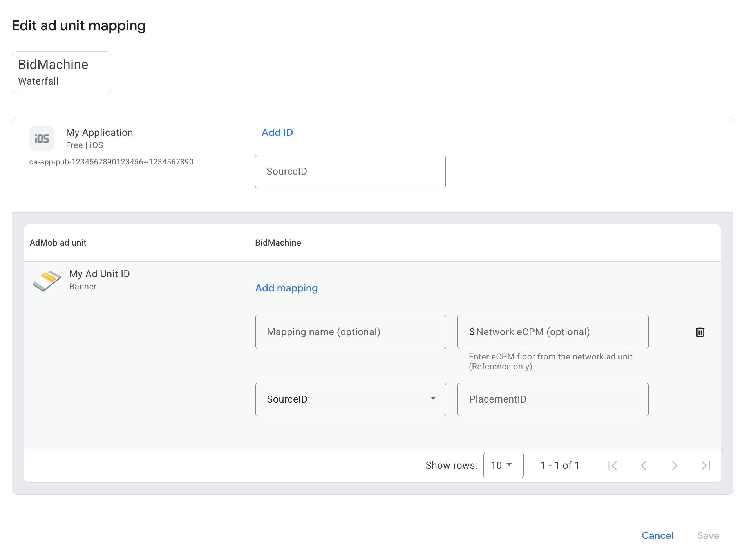Select the BidMachine Waterfall card
The height and width of the screenshot is (560, 745).
click(61, 73)
